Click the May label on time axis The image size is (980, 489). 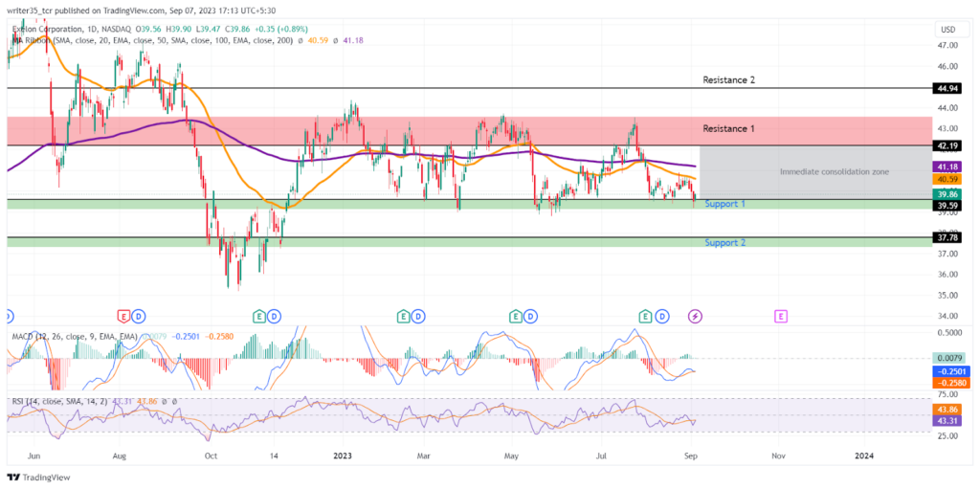click(x=512, y=456)
